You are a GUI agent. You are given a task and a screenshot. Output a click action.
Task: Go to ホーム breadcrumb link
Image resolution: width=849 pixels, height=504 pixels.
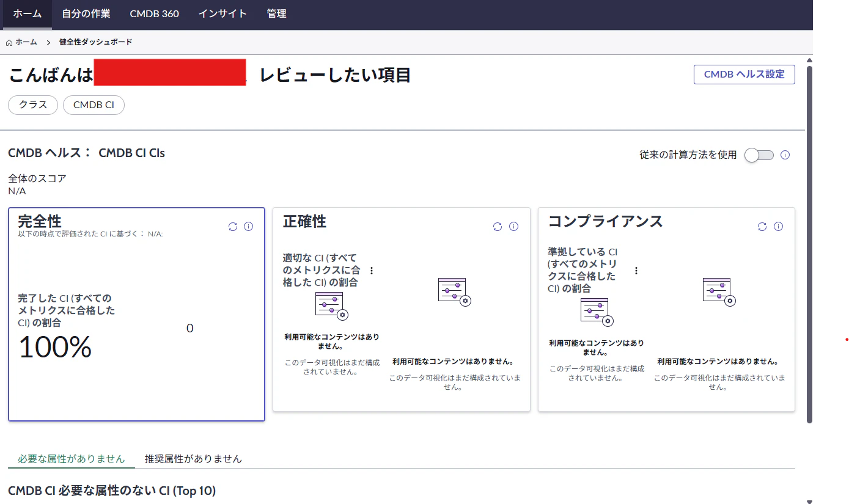[x=26, y=42]
